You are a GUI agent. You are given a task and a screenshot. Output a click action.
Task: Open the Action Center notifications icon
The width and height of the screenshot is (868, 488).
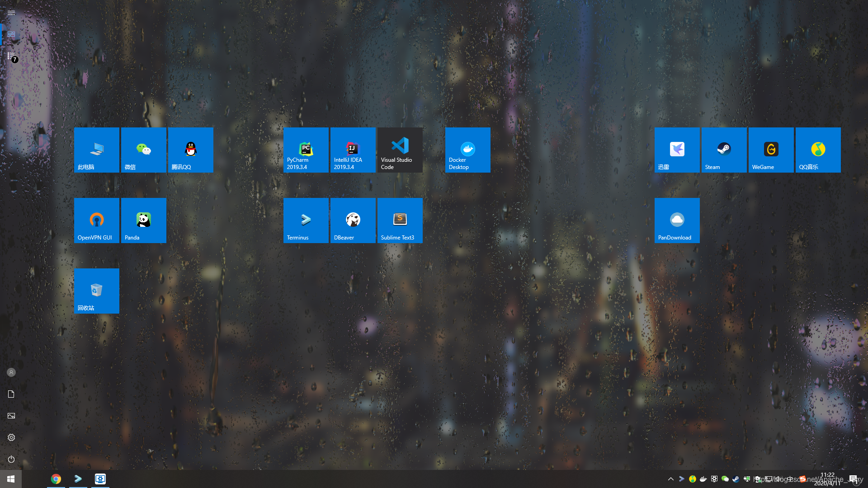coord(853,479)
